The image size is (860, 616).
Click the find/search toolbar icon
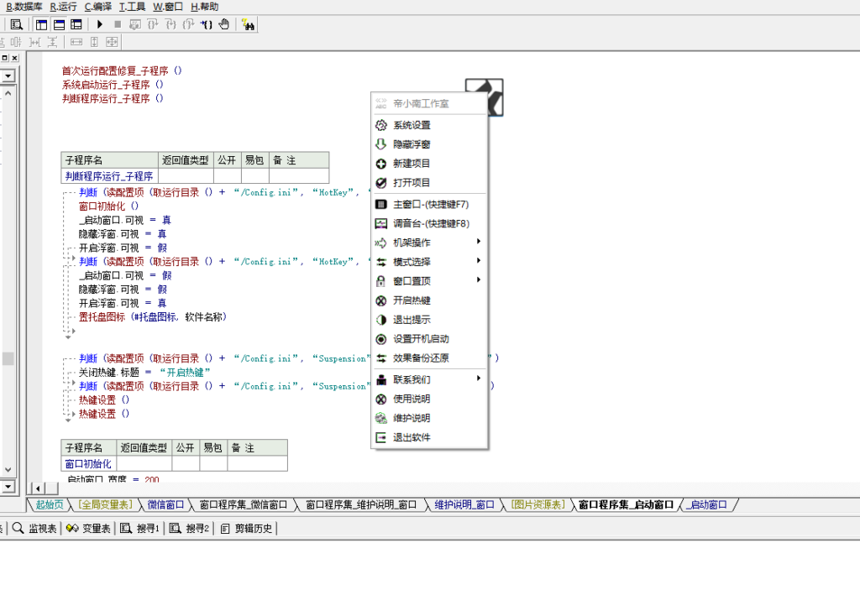[x=17, y=24]
